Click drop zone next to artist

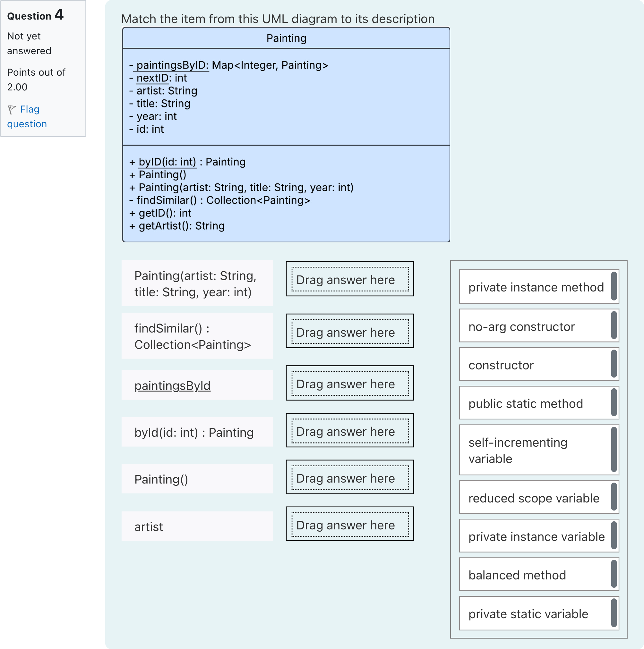[349, 524]
